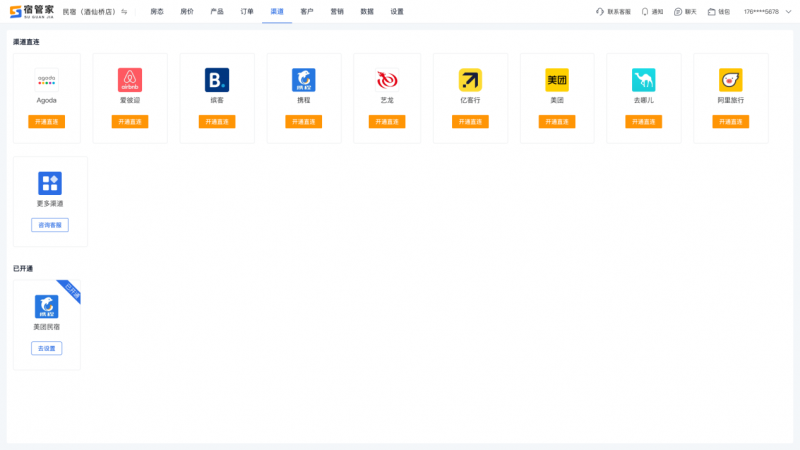Click the 美团民宿 label text
The image size is (800, 450).
[46, 327]
